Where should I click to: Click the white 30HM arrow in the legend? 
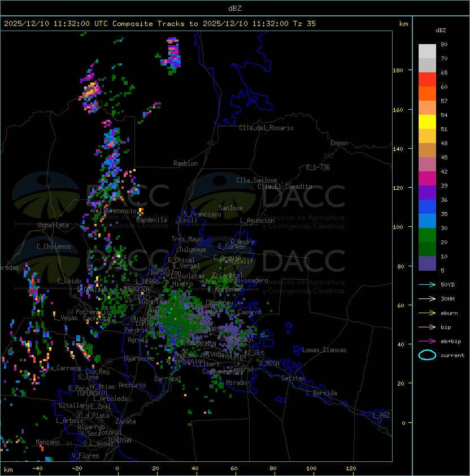(x=427, y=298)
